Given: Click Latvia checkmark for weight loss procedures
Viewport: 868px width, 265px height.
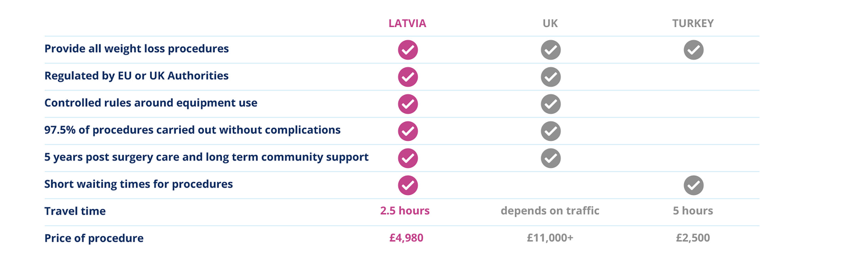Looking at the screenshot, I should point(408,50).
